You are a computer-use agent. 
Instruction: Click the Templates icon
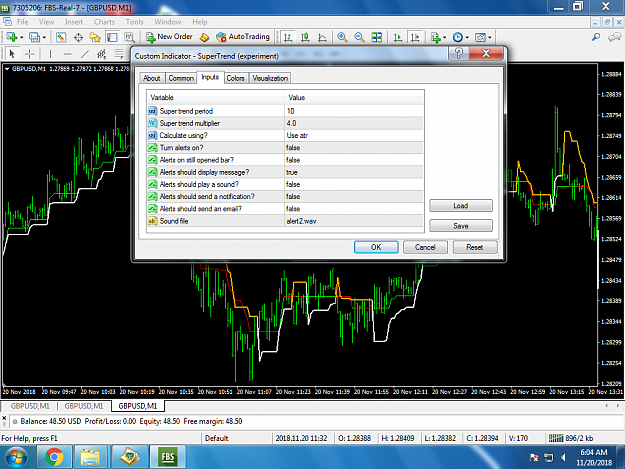click(x=480, y=37)
